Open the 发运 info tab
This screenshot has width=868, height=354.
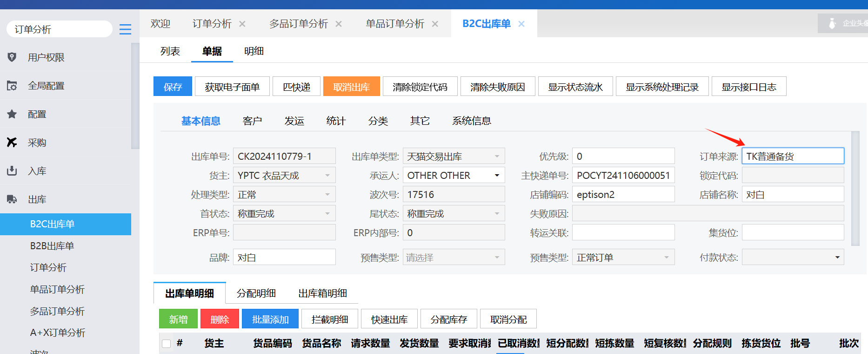click(294, 121)
